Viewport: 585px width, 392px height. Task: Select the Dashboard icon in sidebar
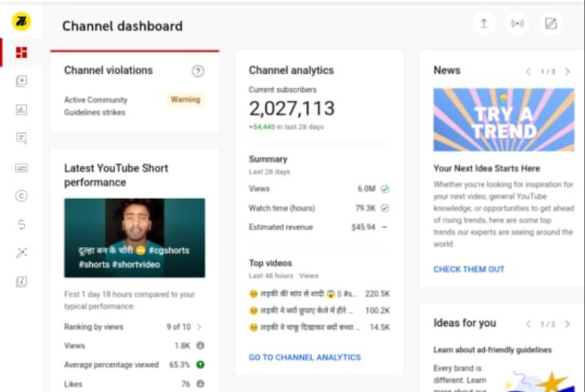point(22,53)
